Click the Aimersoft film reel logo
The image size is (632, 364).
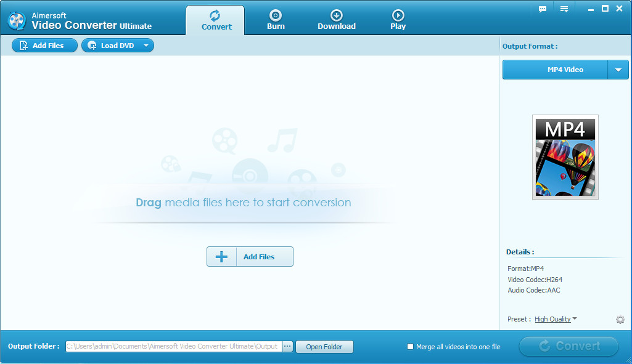coord(17,20)
